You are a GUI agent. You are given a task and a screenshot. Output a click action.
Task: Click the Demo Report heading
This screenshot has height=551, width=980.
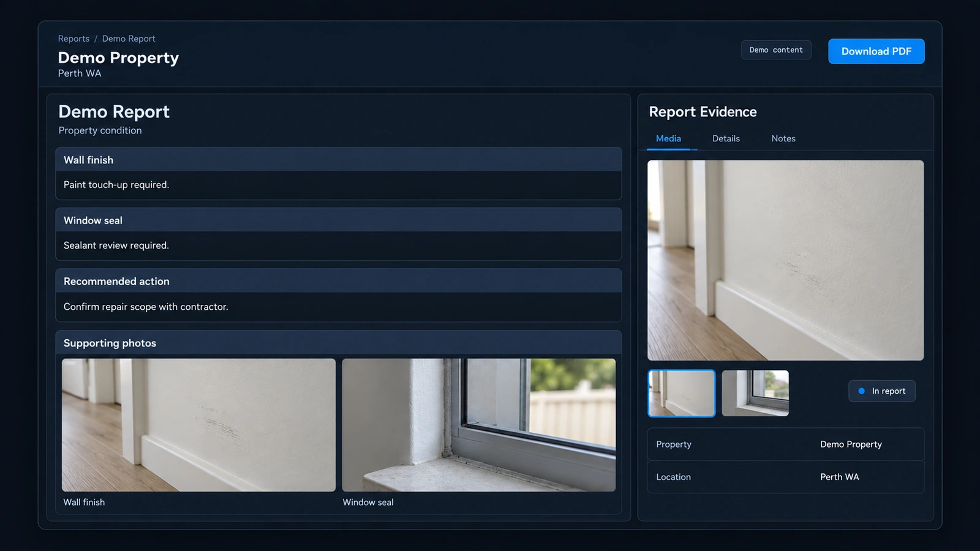click(x=114, y=111)
